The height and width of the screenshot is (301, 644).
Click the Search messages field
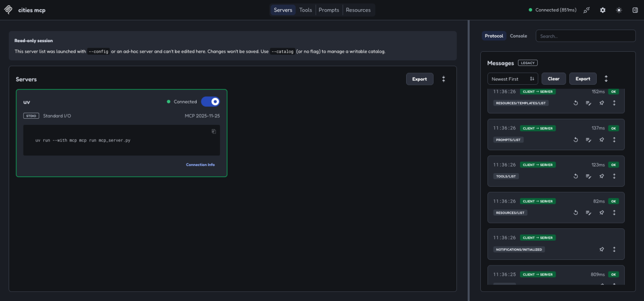[586, 36]
